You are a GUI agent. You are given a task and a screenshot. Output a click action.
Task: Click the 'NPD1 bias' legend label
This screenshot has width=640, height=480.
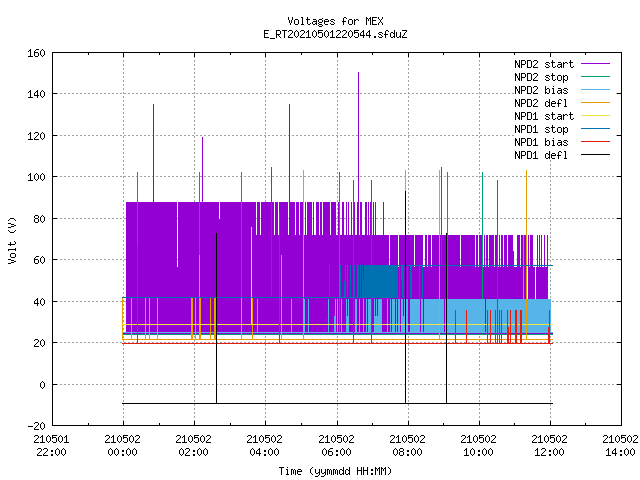(541, 142)
